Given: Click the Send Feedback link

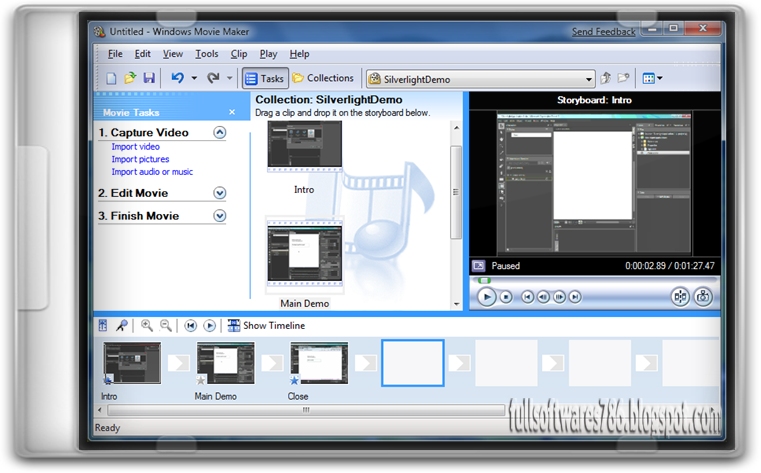Looking at the screenshot, I should (603, 32).
